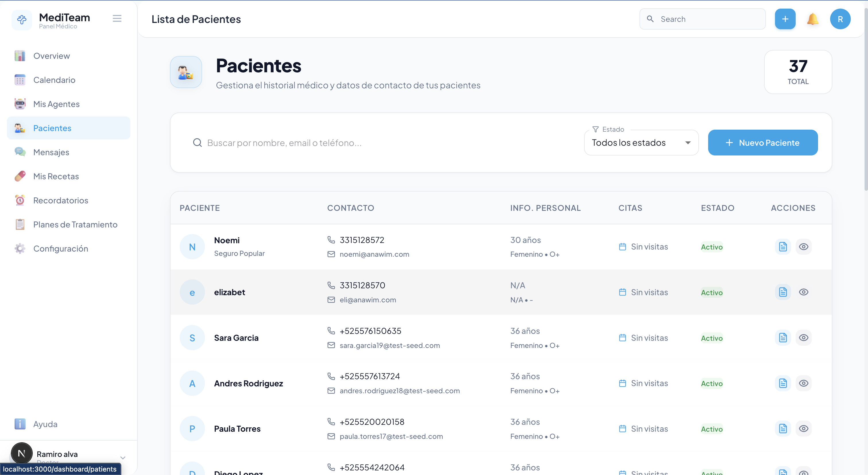Open the Overview section in the sidebar

coord(51,56)
